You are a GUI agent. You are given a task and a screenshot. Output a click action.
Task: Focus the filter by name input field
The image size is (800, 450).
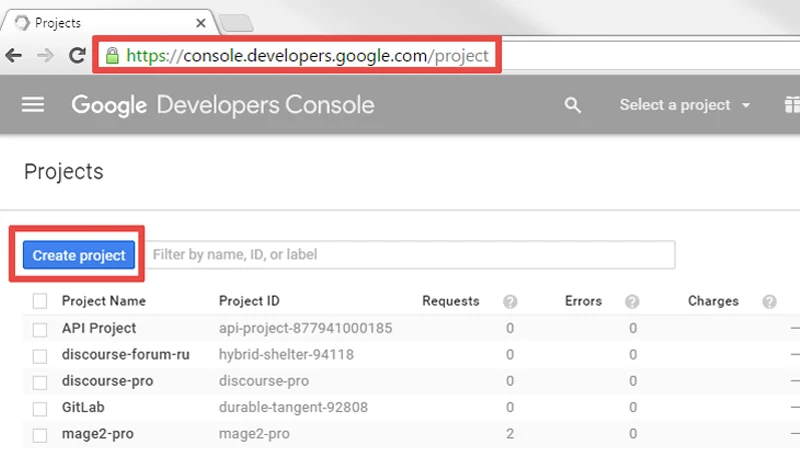412,255
